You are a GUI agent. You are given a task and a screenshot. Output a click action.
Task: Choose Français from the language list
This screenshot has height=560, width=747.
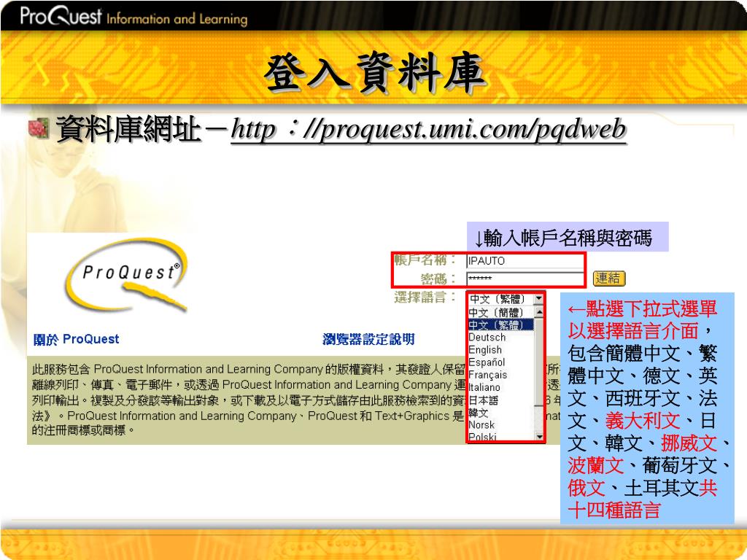point(500,375)
